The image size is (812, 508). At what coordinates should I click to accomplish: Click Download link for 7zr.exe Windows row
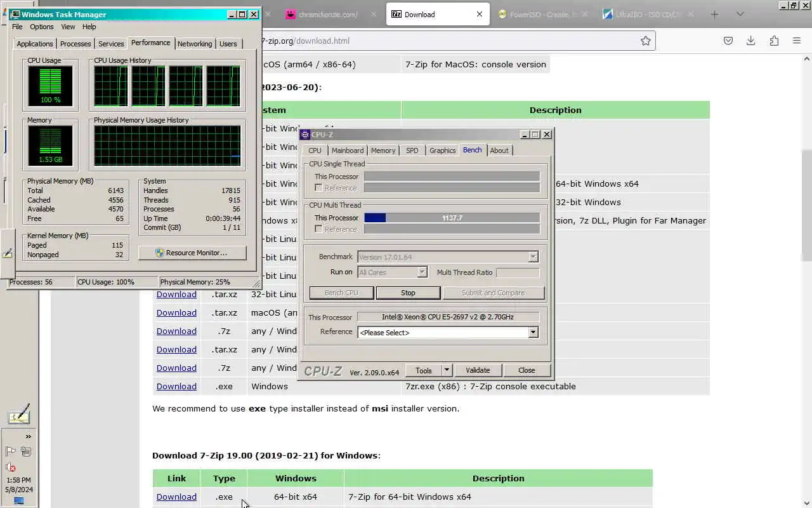pyautogui.click(x=176, y=386)
